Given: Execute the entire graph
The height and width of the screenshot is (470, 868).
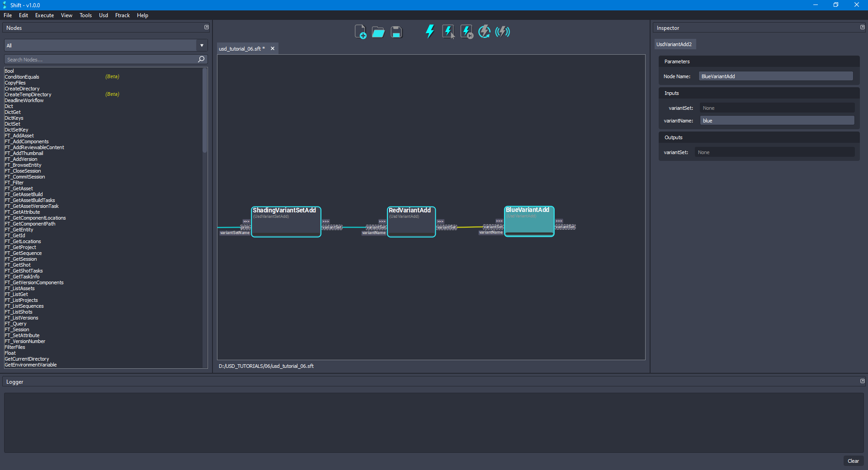Looking at the screenshot, I should tap(429, 32).
